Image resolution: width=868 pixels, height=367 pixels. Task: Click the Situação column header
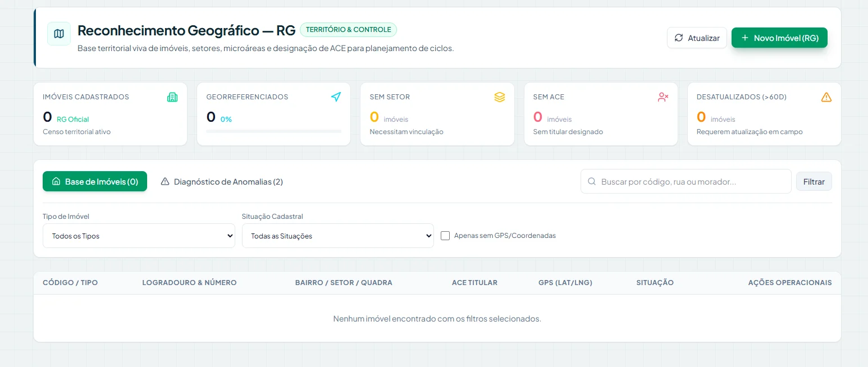(655, 283)
